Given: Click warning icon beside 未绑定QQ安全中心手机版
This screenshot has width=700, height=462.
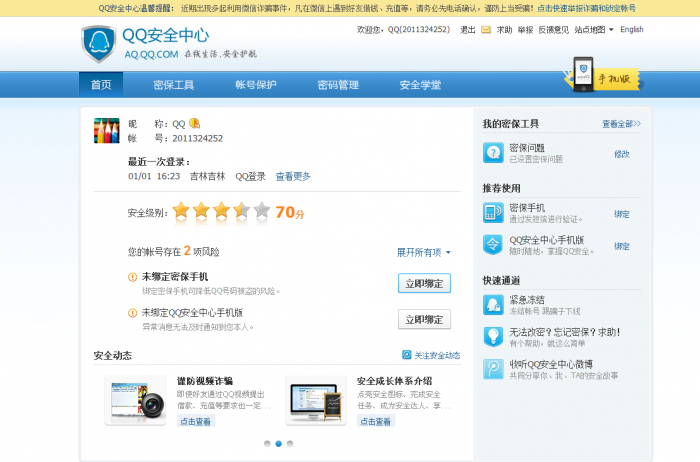Looking at the screenshot, I should [x=133, y=313].
